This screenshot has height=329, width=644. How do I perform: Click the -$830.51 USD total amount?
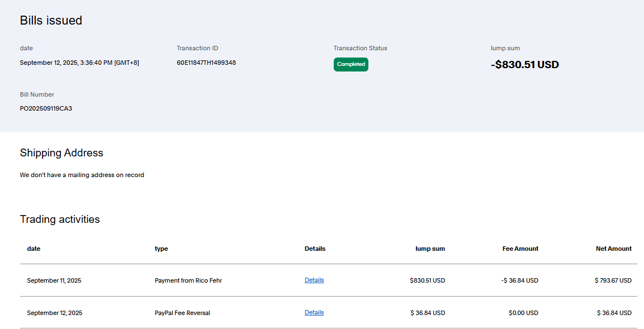pyautogui.click(x=524, y=65)
